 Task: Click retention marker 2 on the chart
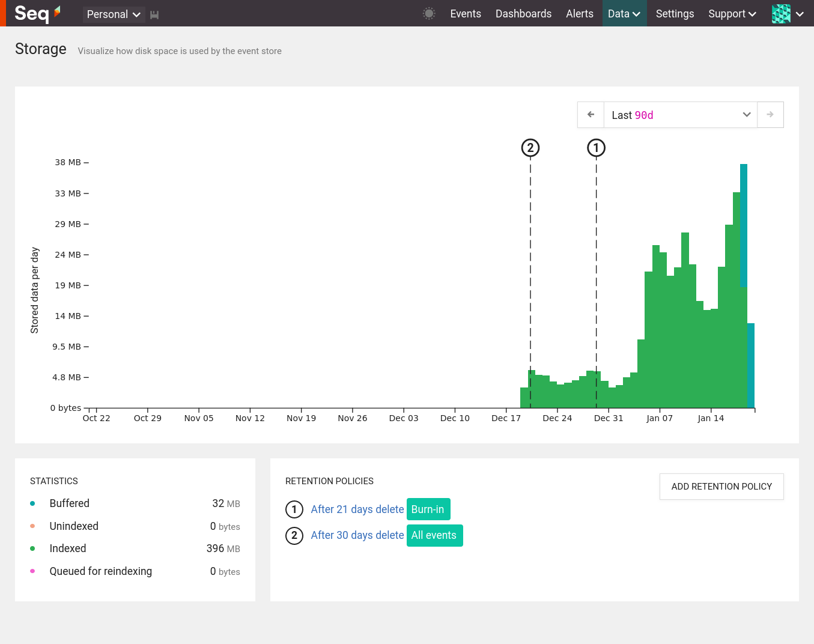530,148
